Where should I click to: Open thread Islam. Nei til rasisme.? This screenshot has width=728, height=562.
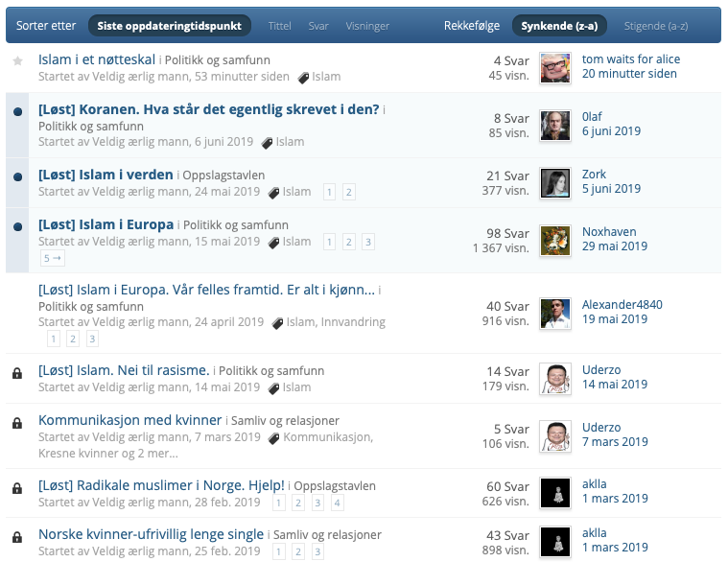click(124, 370)
